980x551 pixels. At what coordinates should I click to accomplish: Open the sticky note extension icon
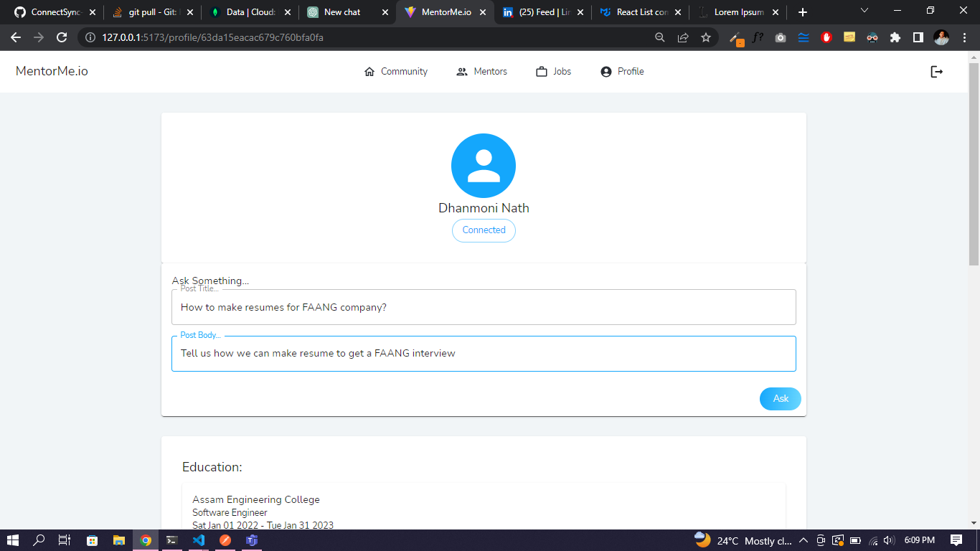(849, 37)
